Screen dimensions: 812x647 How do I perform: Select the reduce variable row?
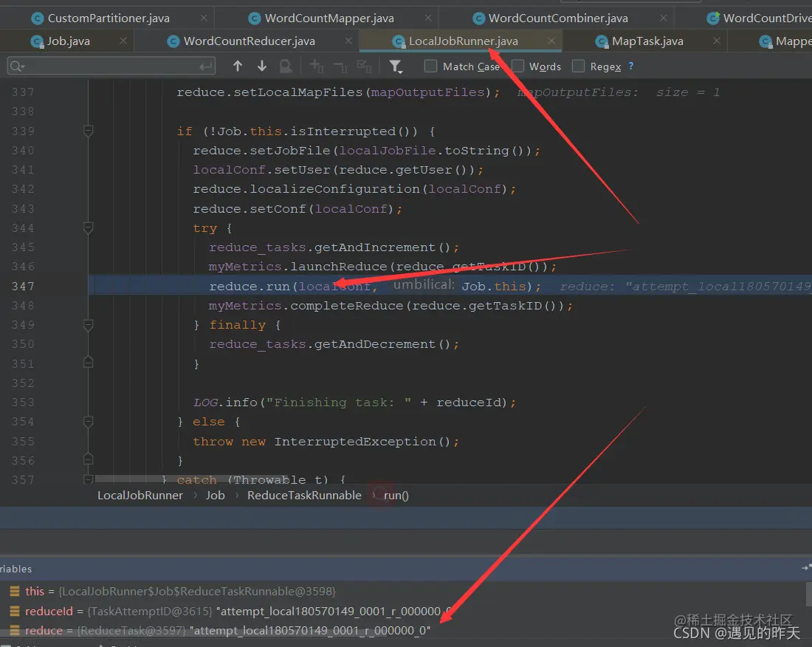(403, 631)
